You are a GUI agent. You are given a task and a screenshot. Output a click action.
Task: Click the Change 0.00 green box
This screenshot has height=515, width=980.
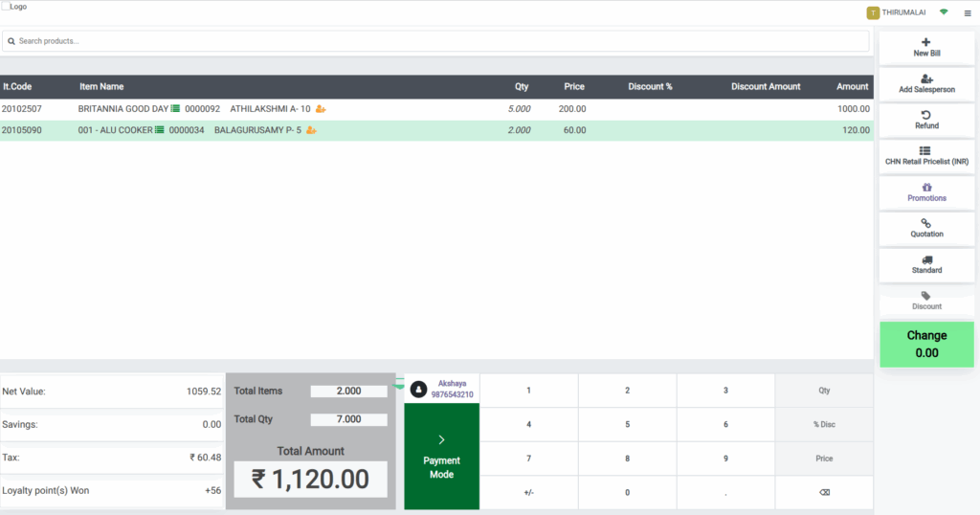pos(926,345)
